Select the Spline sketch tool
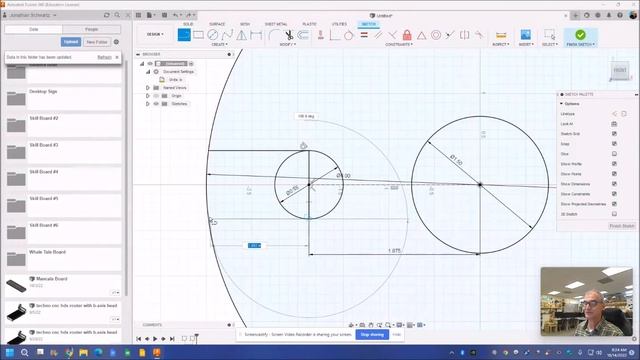640x360 pixels. pos(227,35)
